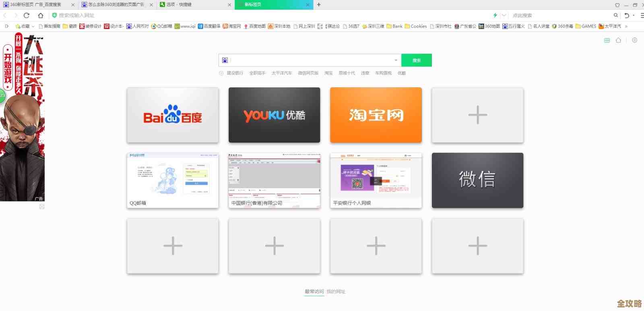Click the magnifier icon in the toolbar search box

(615, 15)
